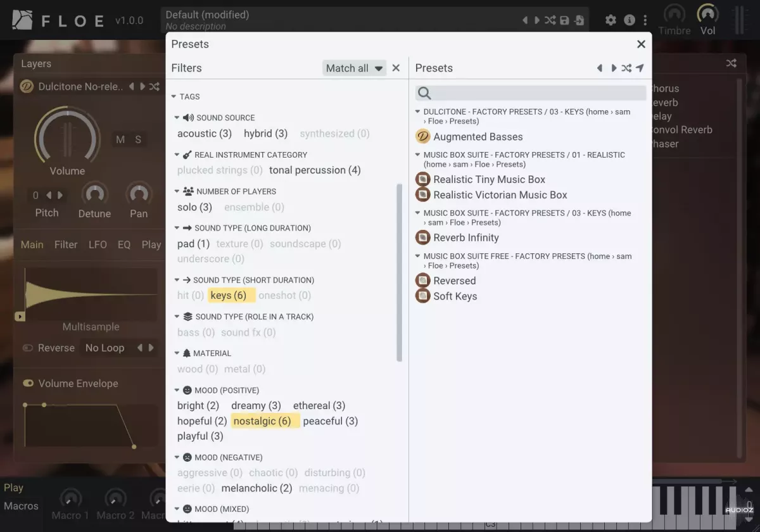Open the Match all dropdown
The height and width of the screenshot is (532, 760).
tap(354, 68)
